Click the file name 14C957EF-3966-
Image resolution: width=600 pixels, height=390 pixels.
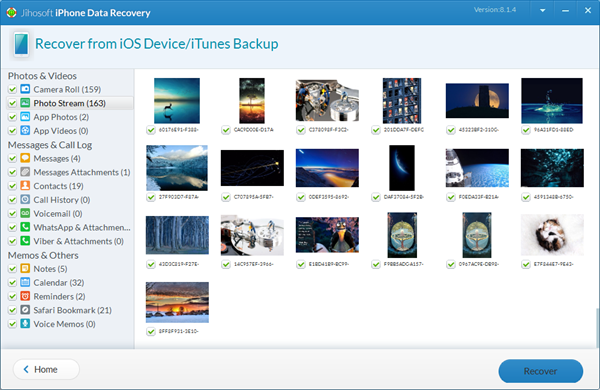tap(253, 264)
